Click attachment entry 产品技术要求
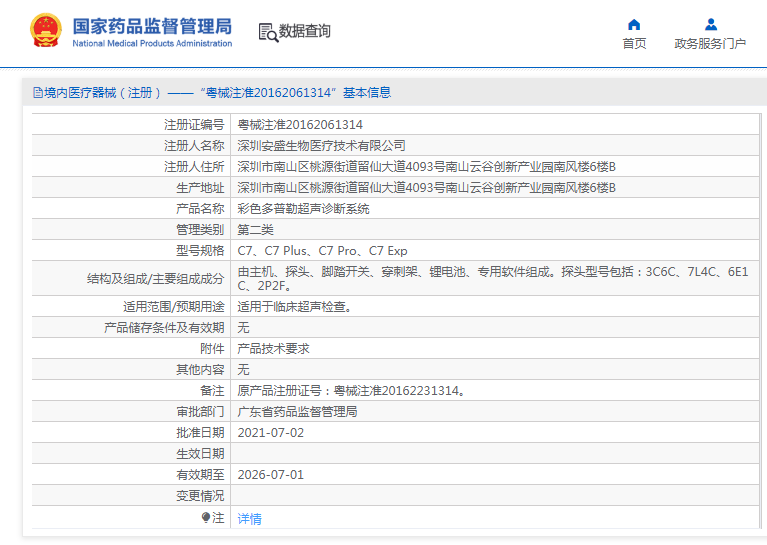 click(x=273, y=349)
